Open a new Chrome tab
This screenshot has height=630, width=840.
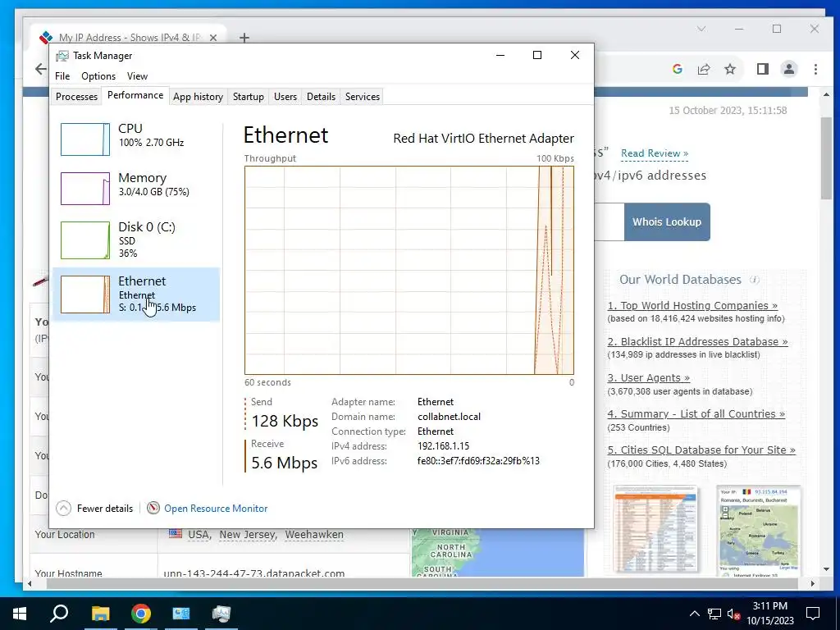tap(244, 38)
